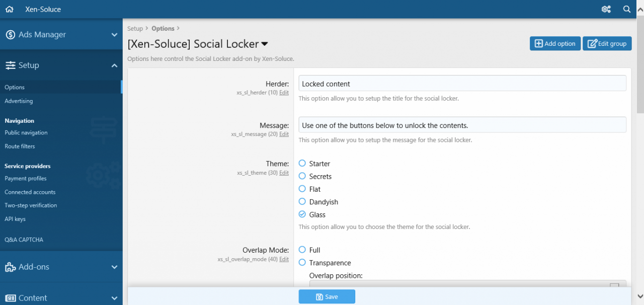Open the admin settings gears icon
Viewport: 644px width, 305px height.
(606, 9)
